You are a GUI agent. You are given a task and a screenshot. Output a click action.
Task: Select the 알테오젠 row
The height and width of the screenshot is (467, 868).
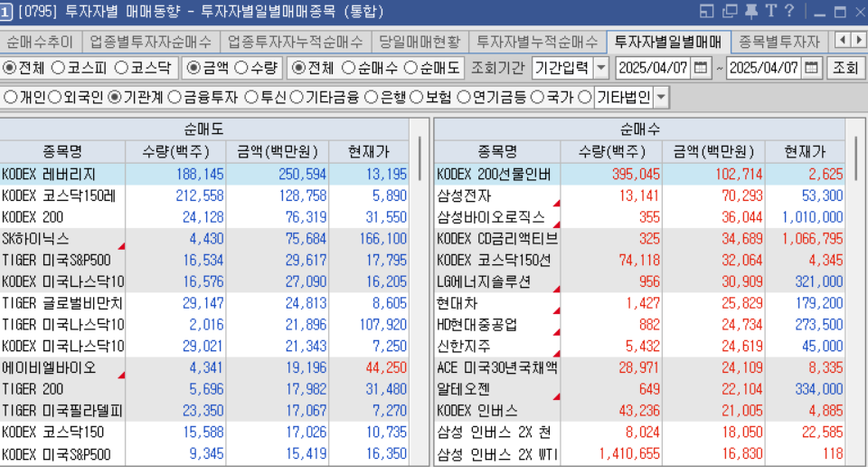click(x=640, y=389)
